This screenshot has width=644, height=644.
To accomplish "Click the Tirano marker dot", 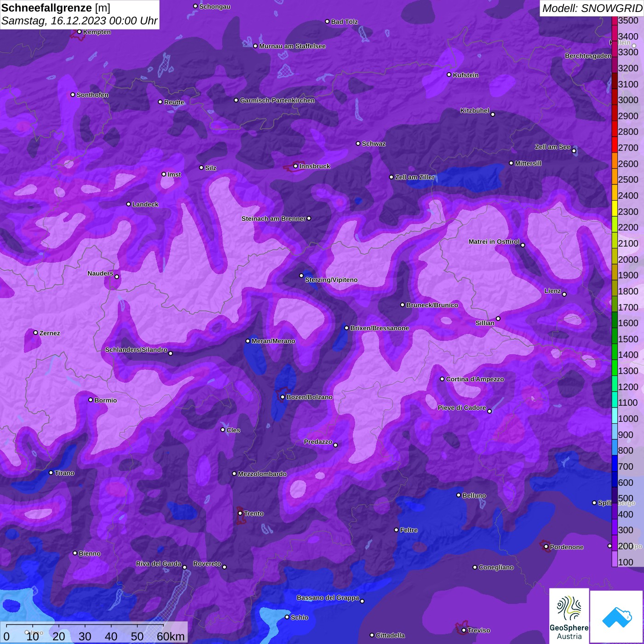I will click(x=51, y=472).
